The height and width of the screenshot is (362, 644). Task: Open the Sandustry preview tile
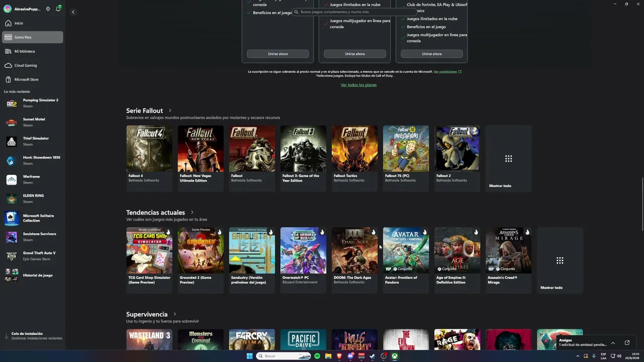click(x=252, y=260)
